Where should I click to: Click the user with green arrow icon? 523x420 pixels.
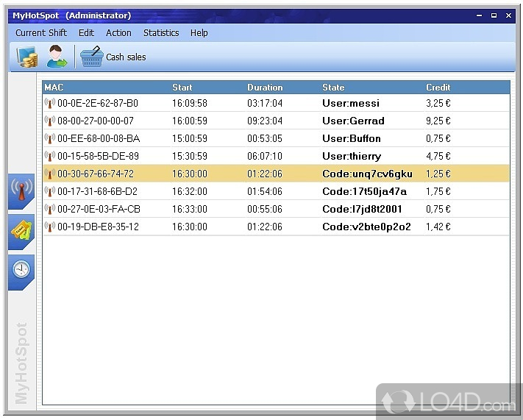click(x=57, y=57)
